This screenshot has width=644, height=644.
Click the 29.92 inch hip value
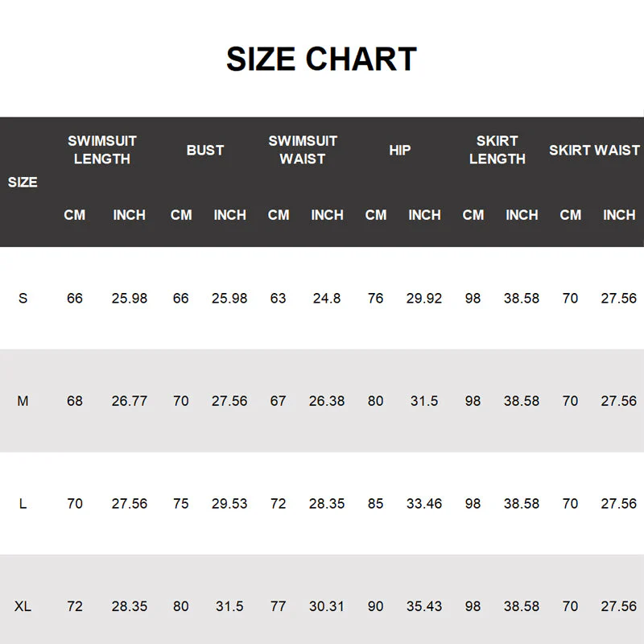[x=424, y=298]
